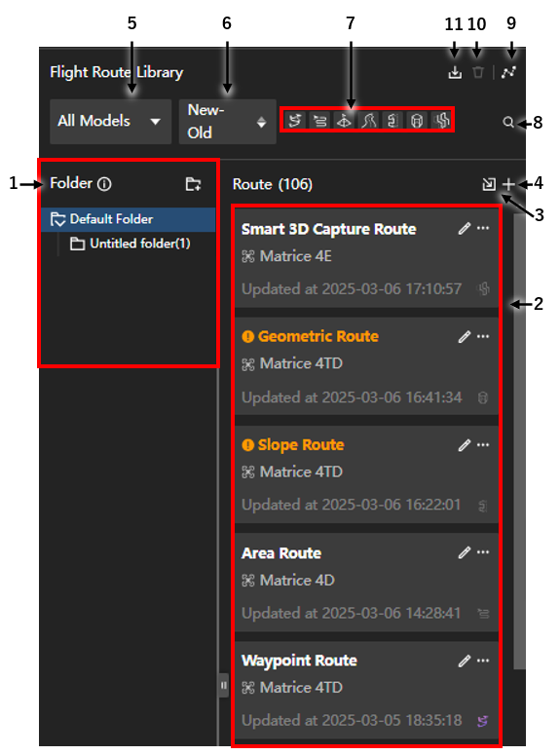Click the plus icon to create route
The width and height of the screenshot is (560, 755).
click(x=508, y=184)
